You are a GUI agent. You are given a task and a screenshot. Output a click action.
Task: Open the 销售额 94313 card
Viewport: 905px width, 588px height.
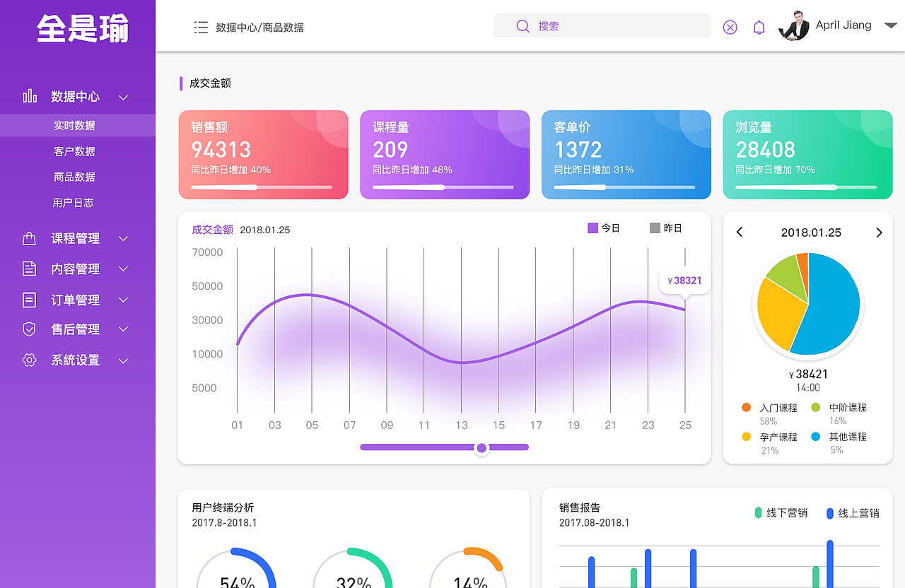263,155
